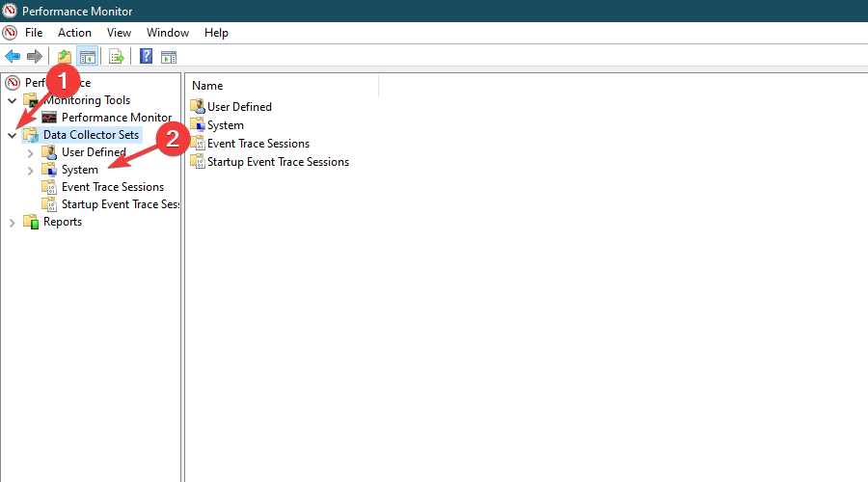
Task: Open the View menu
Action: [119, 33]
